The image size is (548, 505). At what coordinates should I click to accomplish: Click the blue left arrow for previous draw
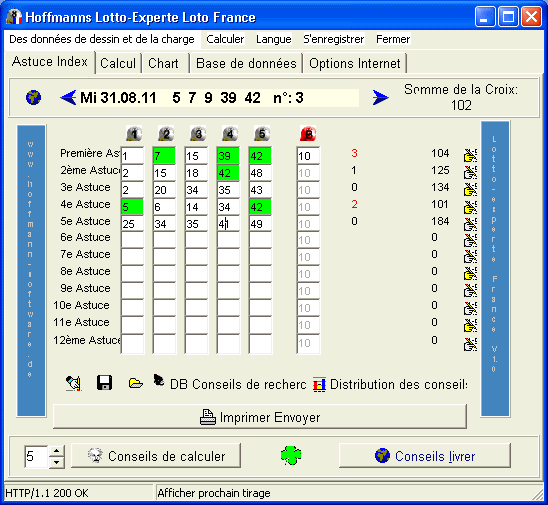click(68, 97)
